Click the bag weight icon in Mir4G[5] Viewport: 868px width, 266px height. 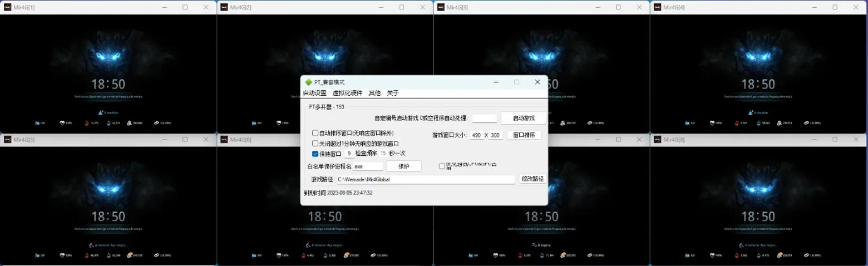129,255
